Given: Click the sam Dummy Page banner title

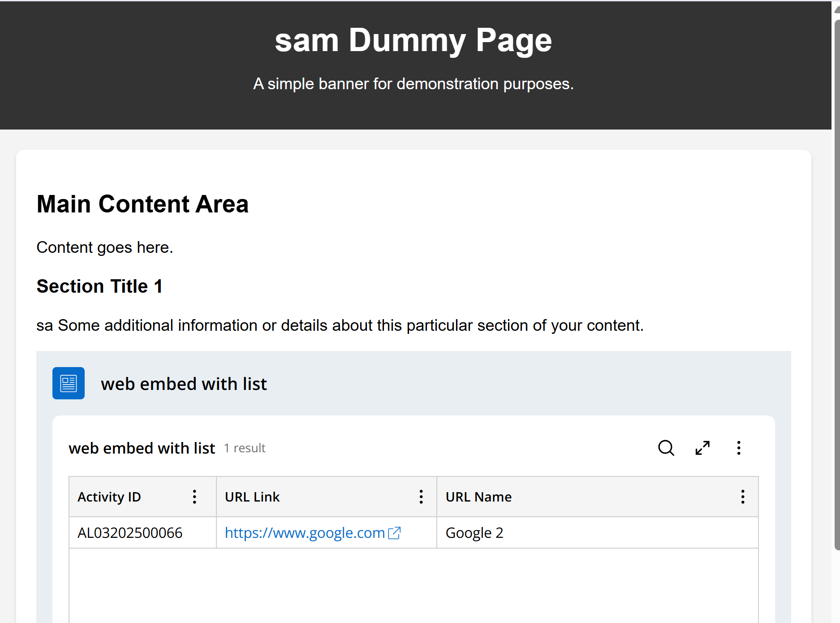Looking at the screenshot, I should tap(413, 40).
